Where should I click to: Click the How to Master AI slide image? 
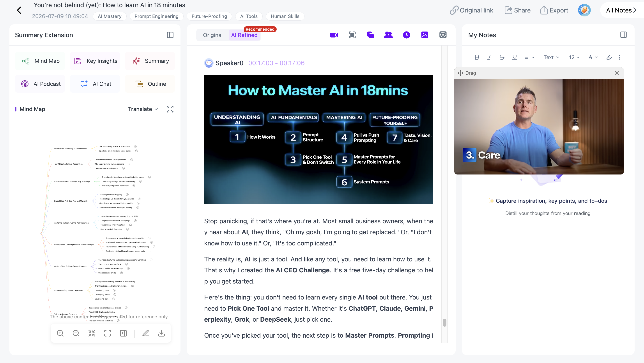[318, 139]
